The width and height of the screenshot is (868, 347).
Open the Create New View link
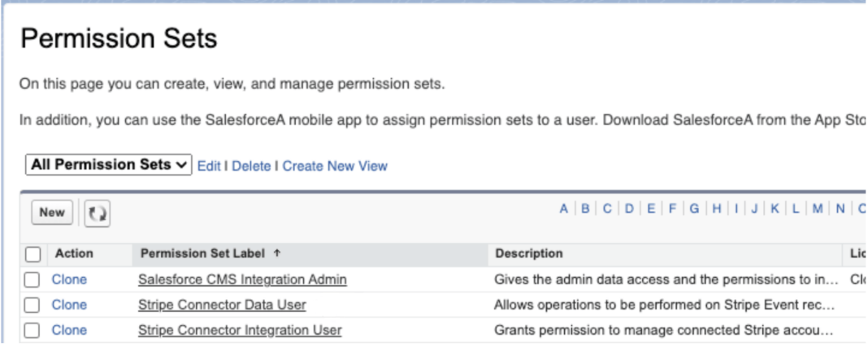335,166
